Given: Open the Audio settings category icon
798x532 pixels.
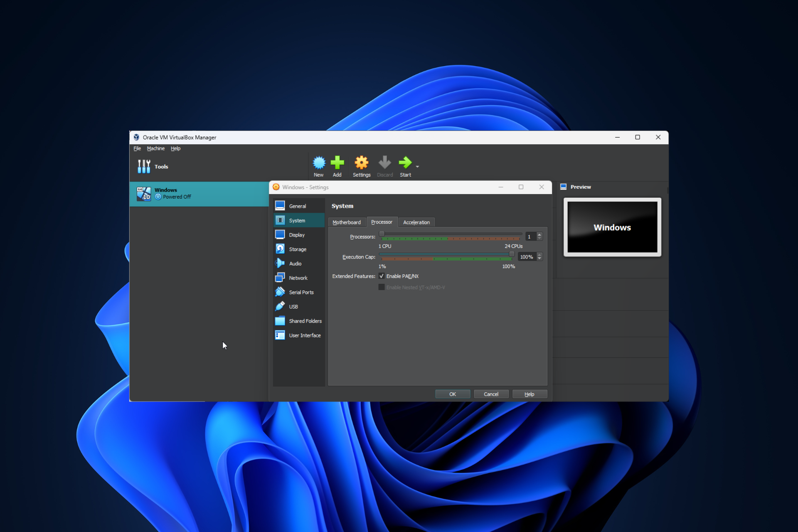Looking at the screenshot, I should [280, 264].
